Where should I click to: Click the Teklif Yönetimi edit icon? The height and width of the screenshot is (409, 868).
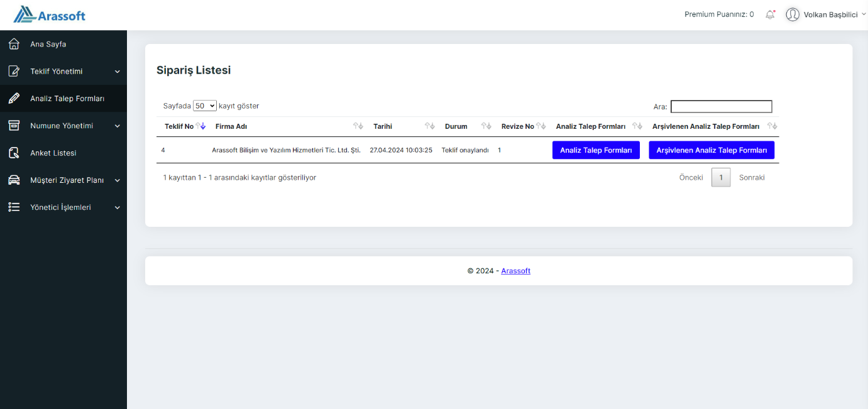click(14, 72)
